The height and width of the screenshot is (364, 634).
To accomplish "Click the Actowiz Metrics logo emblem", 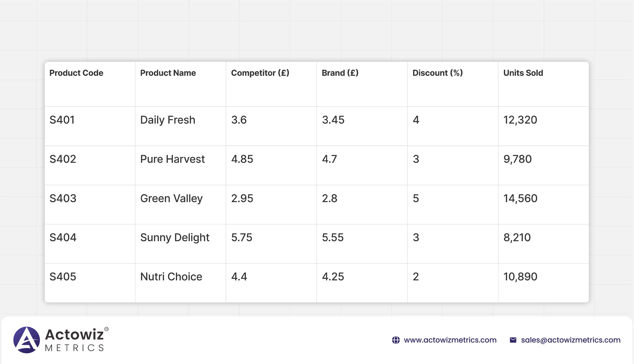I will [26, 340].
